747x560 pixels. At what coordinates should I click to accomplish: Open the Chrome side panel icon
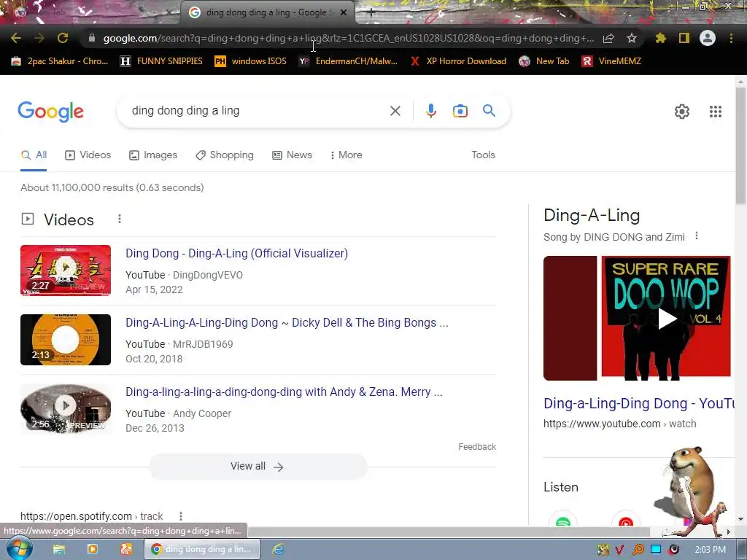684,38
